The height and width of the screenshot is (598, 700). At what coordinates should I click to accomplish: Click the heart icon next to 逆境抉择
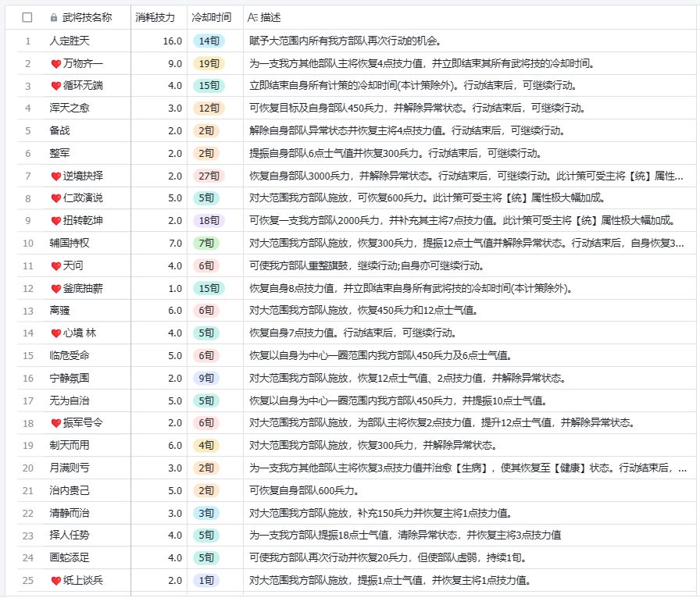coord(55,176)
